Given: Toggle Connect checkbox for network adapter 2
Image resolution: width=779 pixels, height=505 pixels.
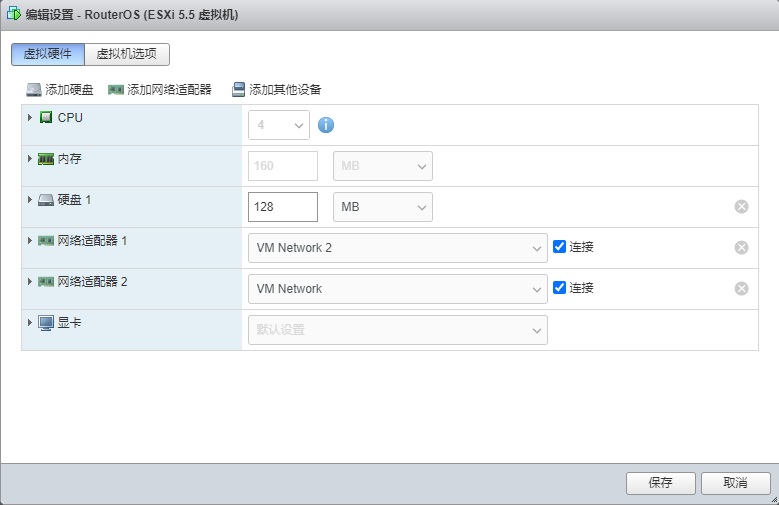Looking at the screenshot, I should (x=560, y=288).
